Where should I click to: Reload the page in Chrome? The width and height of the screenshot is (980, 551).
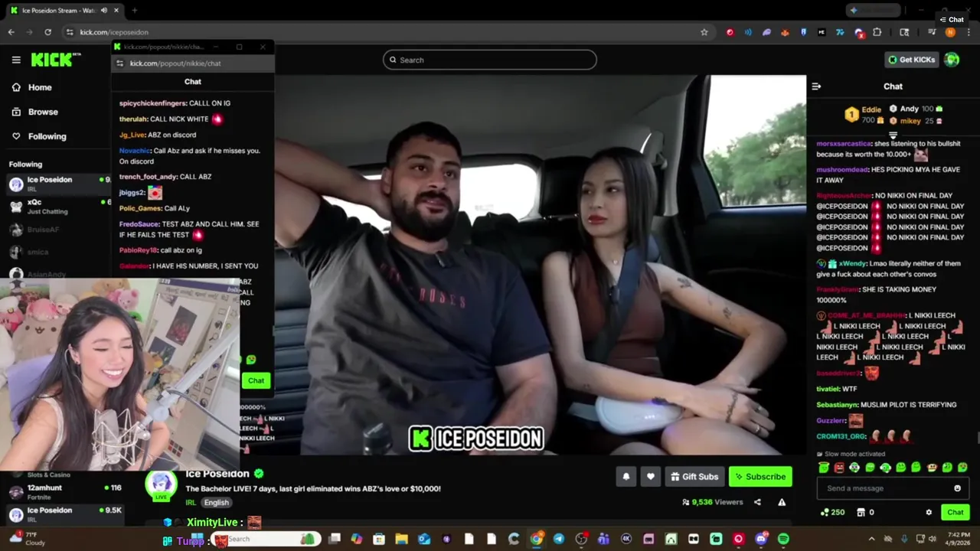[47, 32]
